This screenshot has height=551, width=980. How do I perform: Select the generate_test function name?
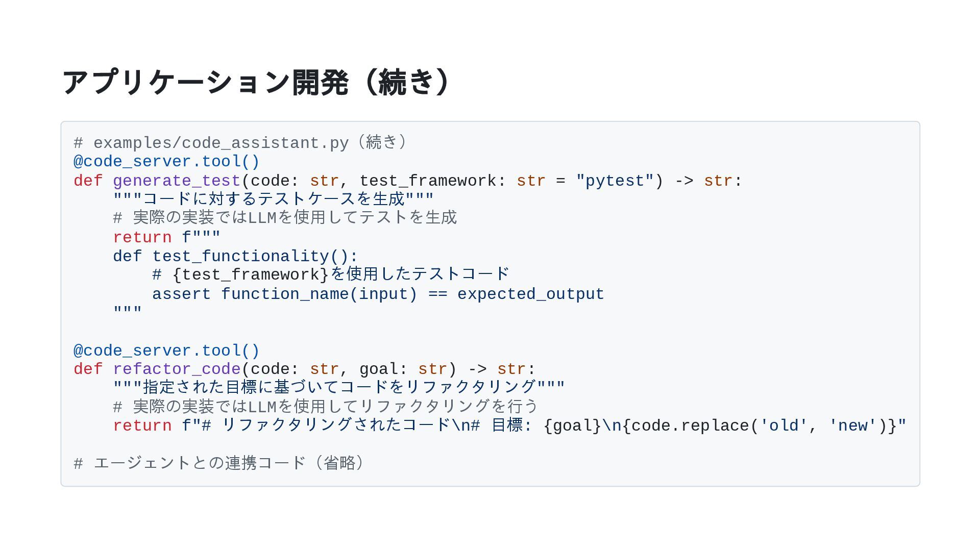coord(177,181)
